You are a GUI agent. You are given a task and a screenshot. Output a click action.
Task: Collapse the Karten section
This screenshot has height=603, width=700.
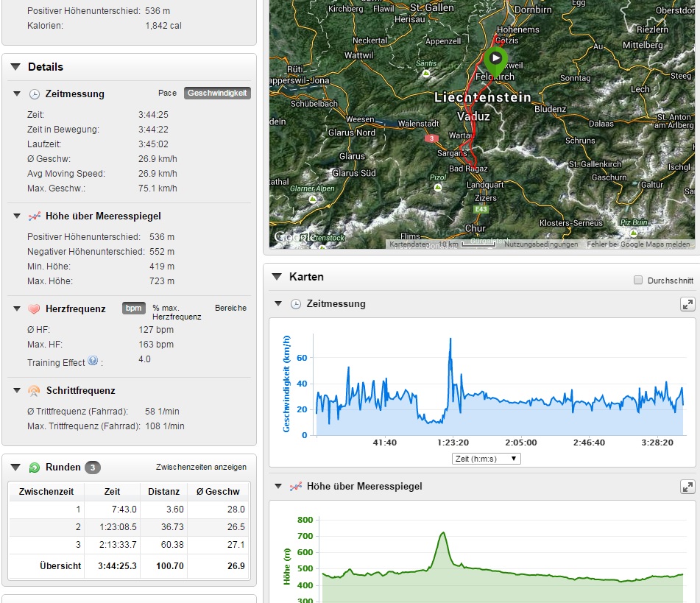point(277,277)
